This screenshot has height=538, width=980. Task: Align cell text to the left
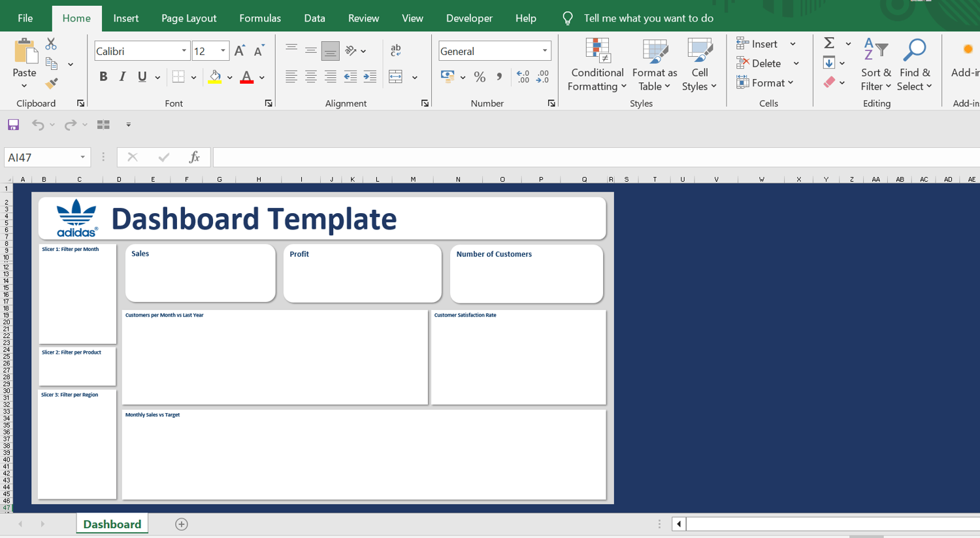point(291,77)
